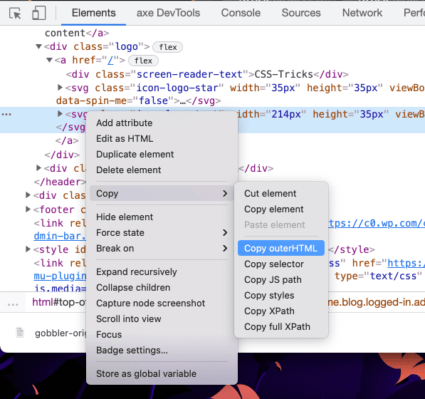
Task: Activate the inspect element picker icon
Action: [15, 13]
